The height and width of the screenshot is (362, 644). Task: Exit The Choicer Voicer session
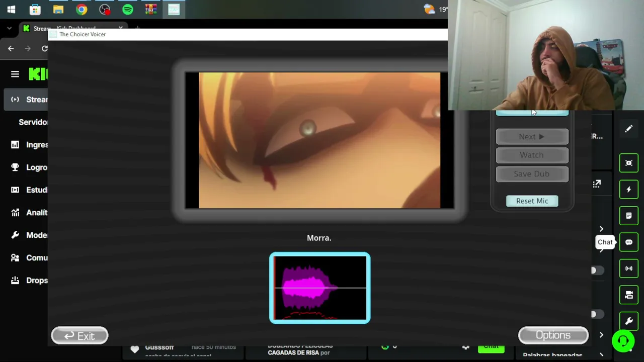[x=79, y=336]
